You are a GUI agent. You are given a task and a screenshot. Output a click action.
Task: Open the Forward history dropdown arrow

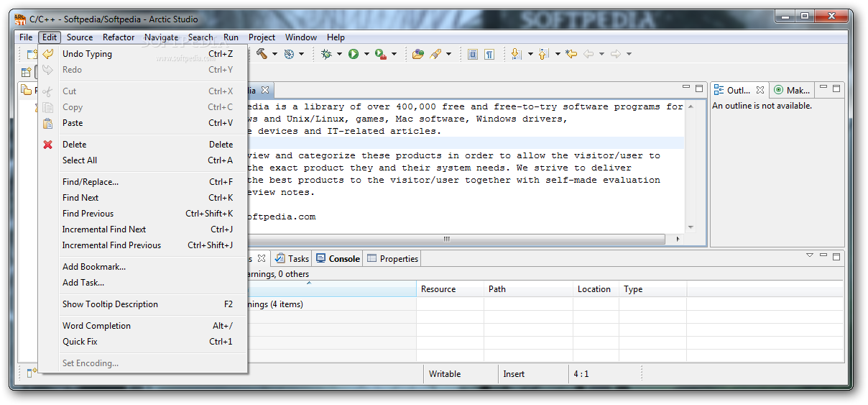point(629,54)
